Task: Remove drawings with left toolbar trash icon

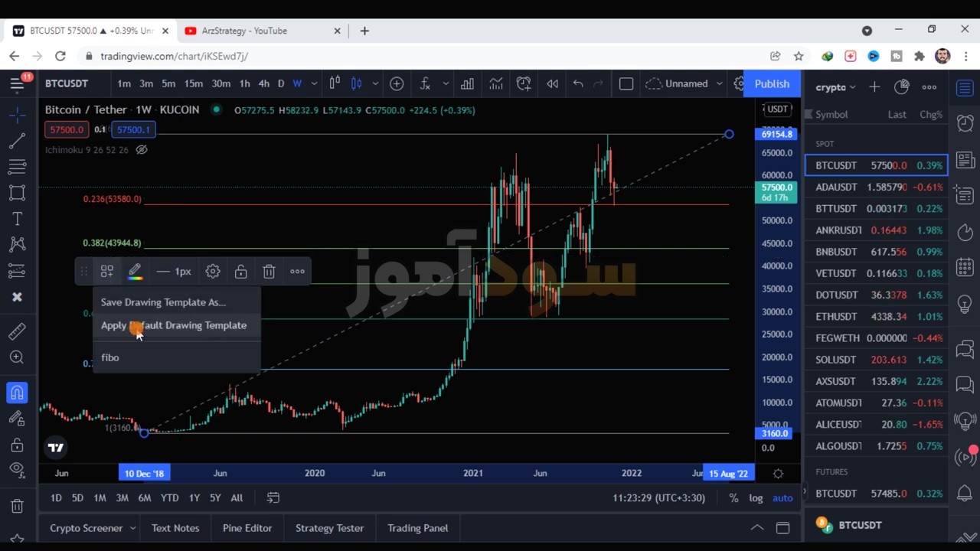Action: click(17, 505)
